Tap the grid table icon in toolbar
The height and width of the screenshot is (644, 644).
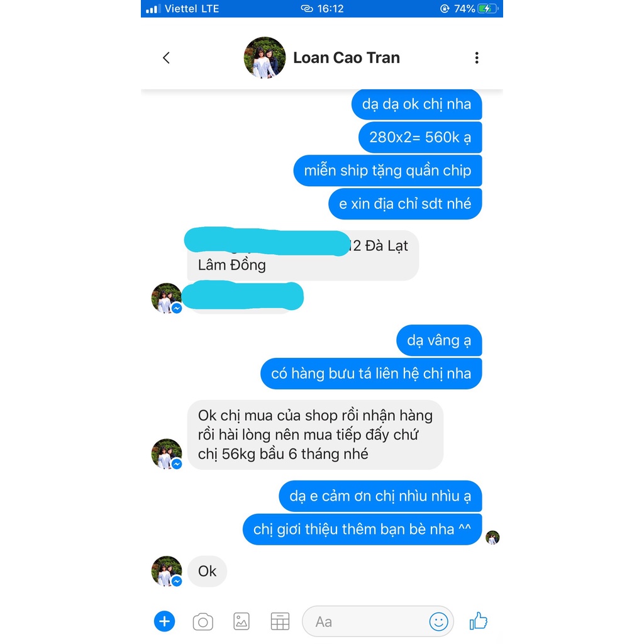coord(280,621)
